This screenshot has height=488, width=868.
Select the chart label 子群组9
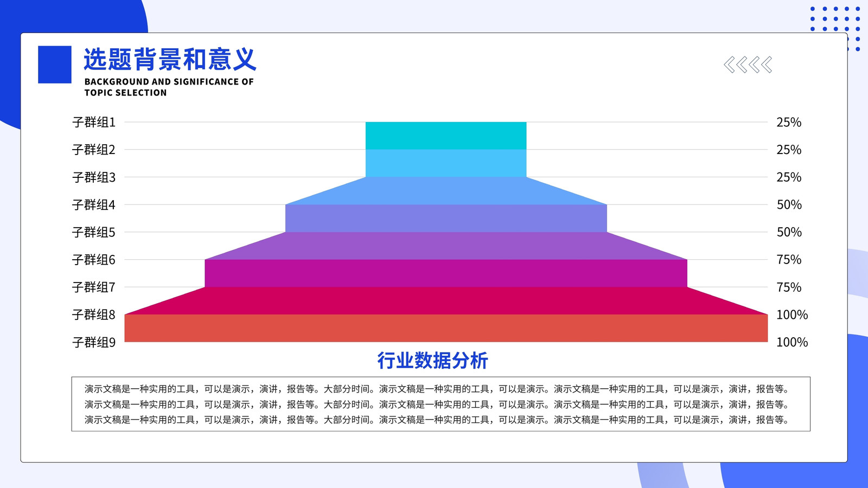click(94, 343)
